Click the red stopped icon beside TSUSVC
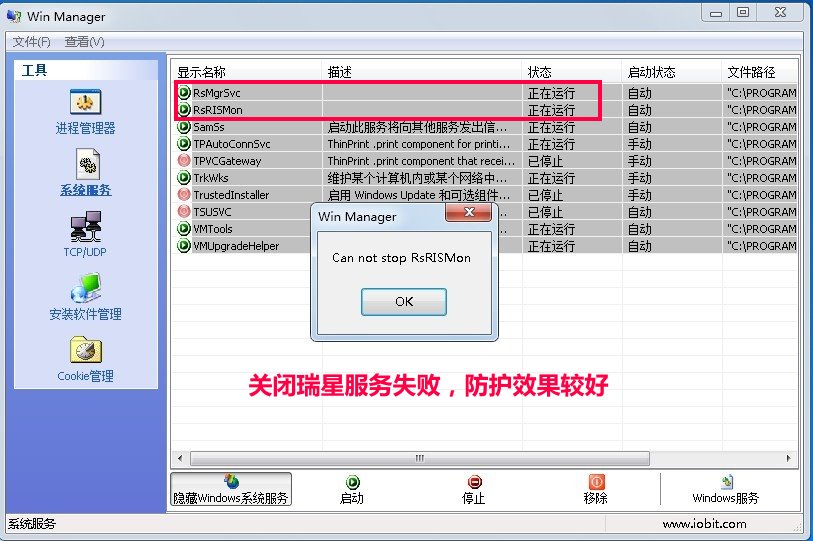 click(x=184, y=212)
